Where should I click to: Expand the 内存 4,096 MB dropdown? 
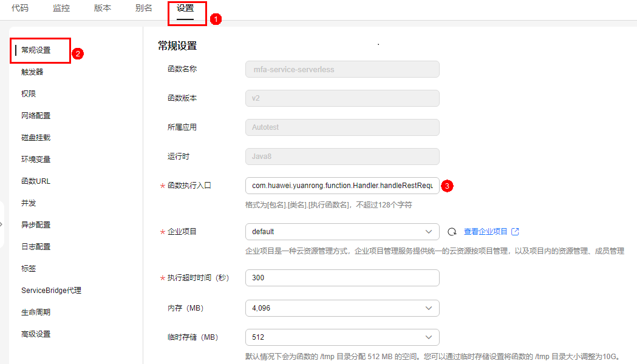(x=342, y=308)
